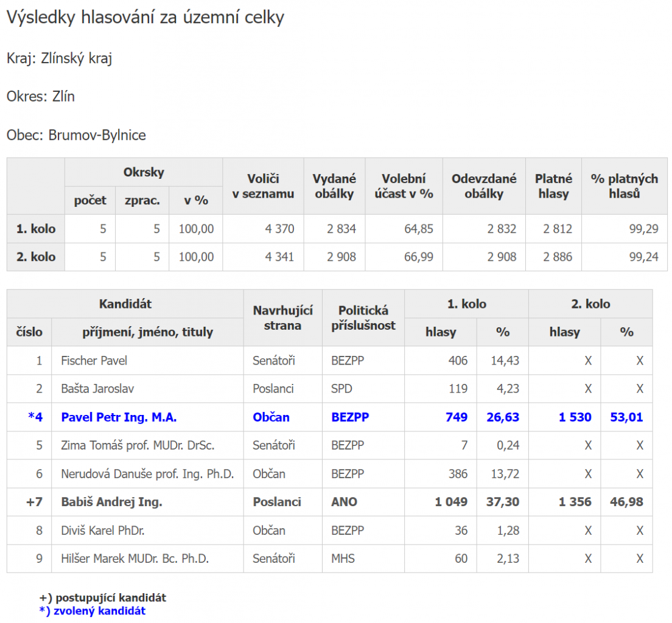
Task: Click the 'zvolený kandidát' legend text
Action: (96, 611)
